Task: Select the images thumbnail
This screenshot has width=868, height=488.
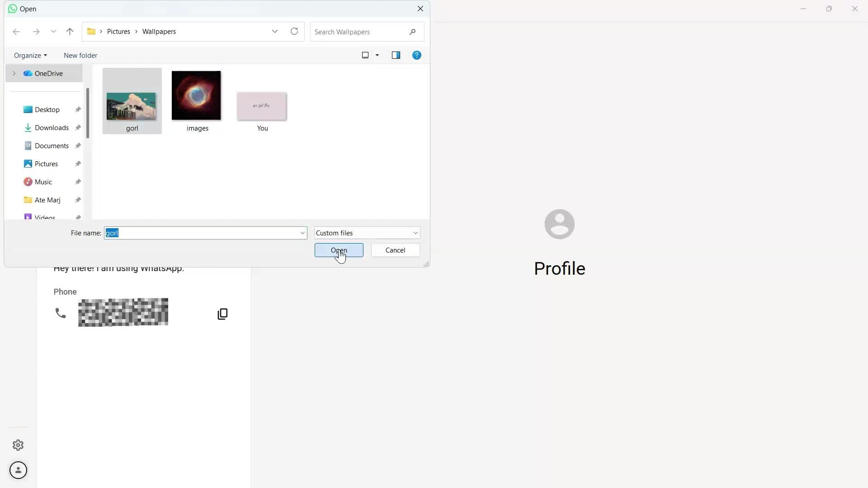Action: [196, 95]
